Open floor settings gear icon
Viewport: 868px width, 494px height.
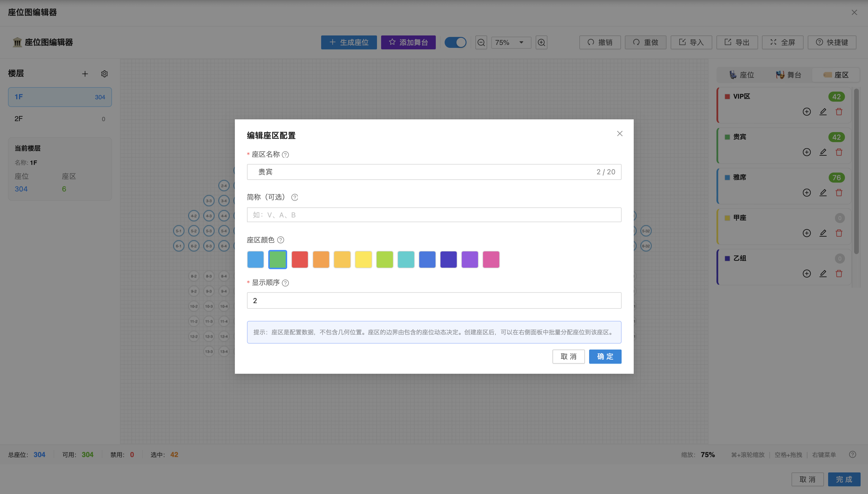click(x=105, y=74)
